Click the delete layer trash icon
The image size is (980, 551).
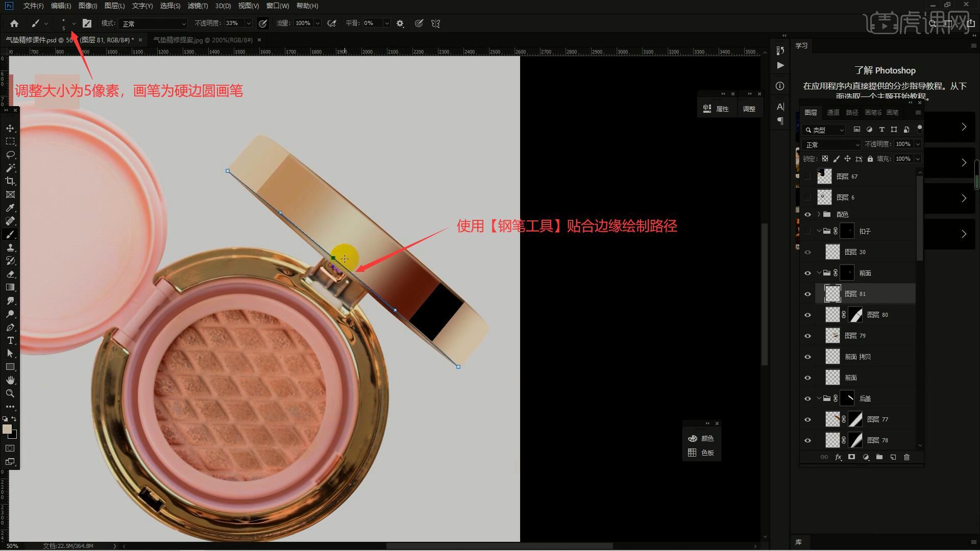pos(906,457)
